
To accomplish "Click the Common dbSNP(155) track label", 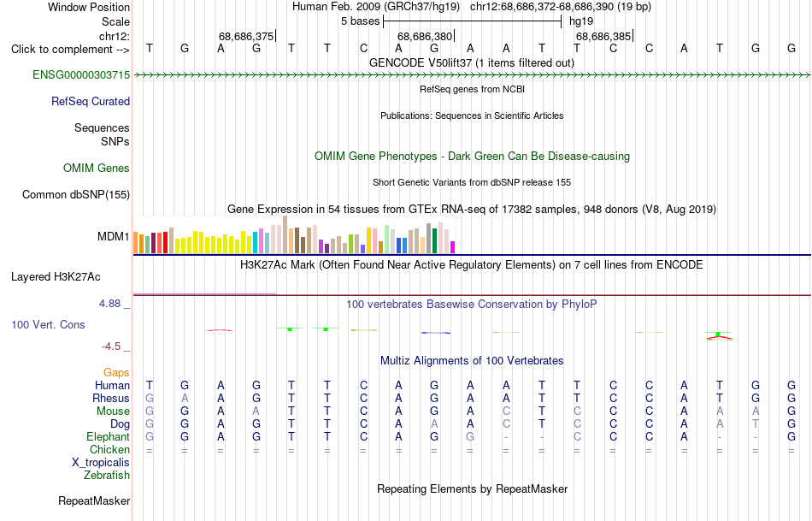I will coord(76,194).
